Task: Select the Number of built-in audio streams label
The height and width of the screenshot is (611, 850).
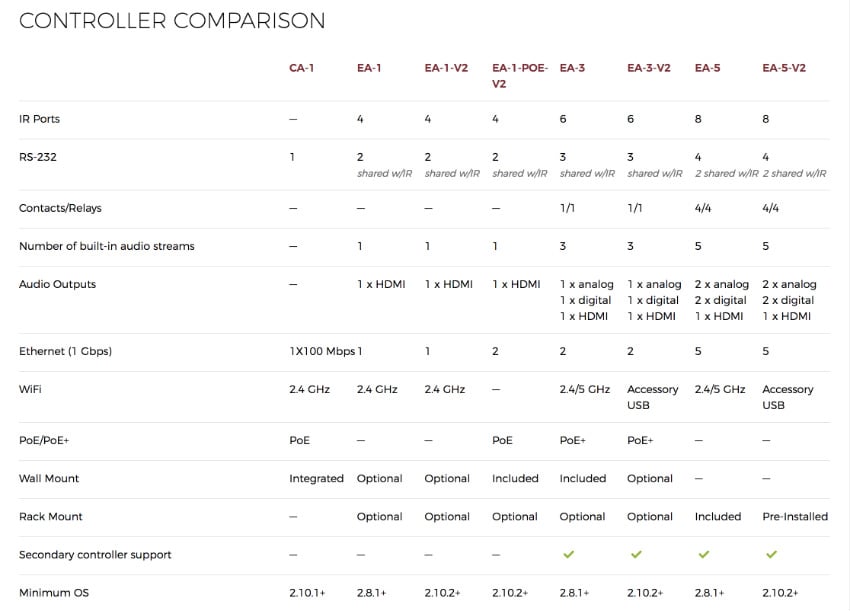Action: point(106,246)
